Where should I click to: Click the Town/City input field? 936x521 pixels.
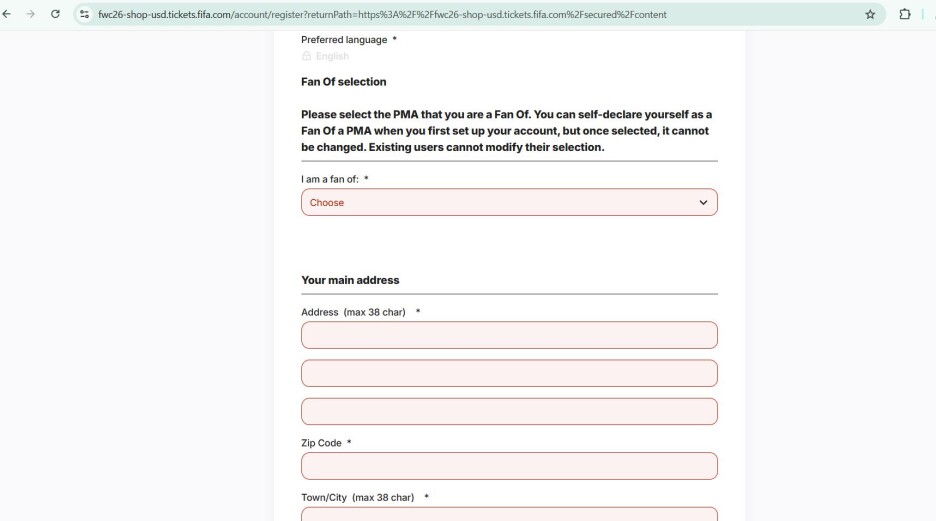pos(508,514)
